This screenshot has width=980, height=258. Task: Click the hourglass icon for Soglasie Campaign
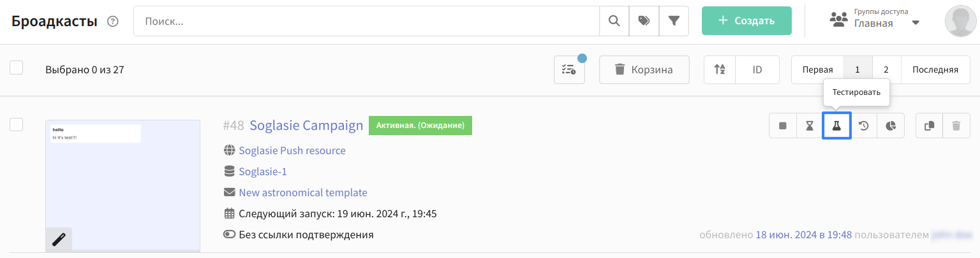coord(810,126)
